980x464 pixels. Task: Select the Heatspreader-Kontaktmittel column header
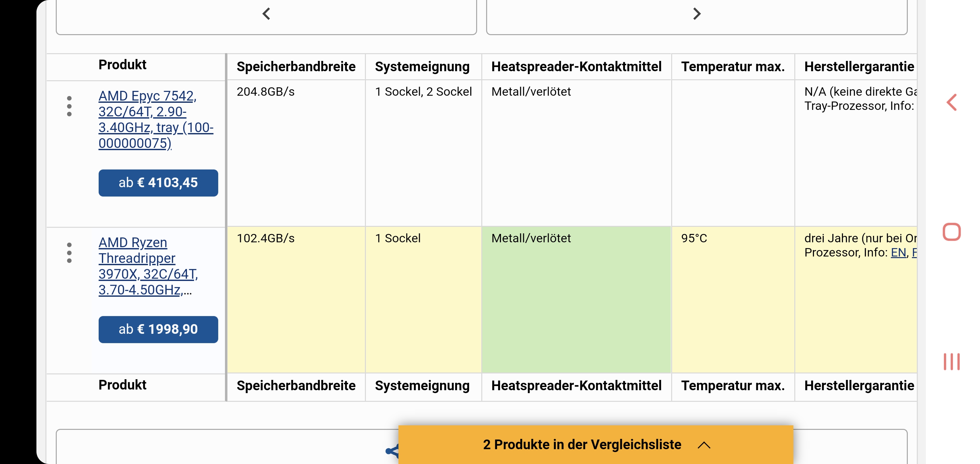[x=576, y=67]
